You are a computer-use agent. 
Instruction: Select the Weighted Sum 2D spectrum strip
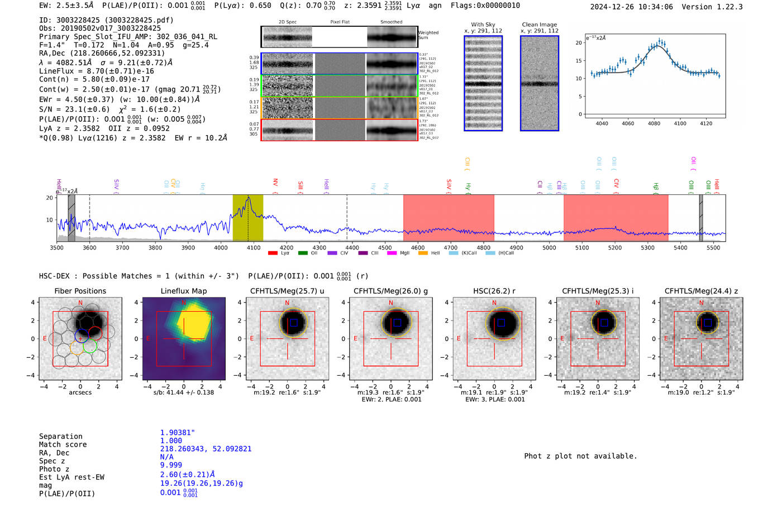tap(339, 37)
